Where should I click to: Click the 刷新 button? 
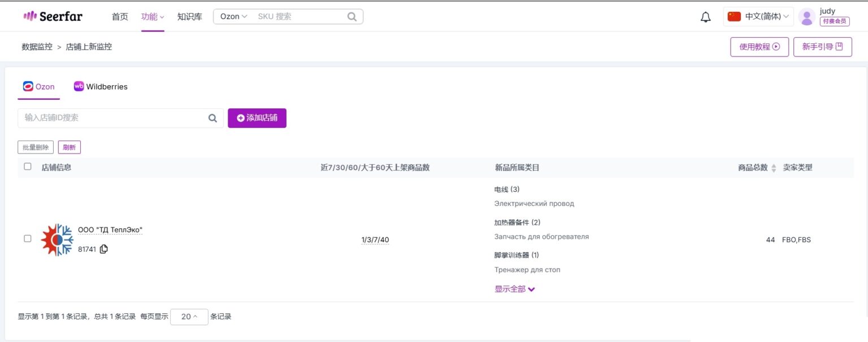pos(69,147)
